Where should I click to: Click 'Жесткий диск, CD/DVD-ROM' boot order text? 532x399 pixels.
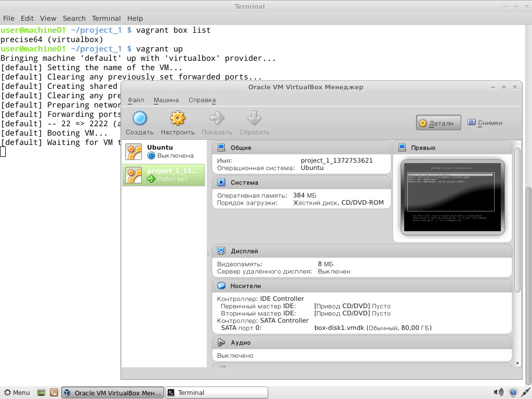click(338, 203)
